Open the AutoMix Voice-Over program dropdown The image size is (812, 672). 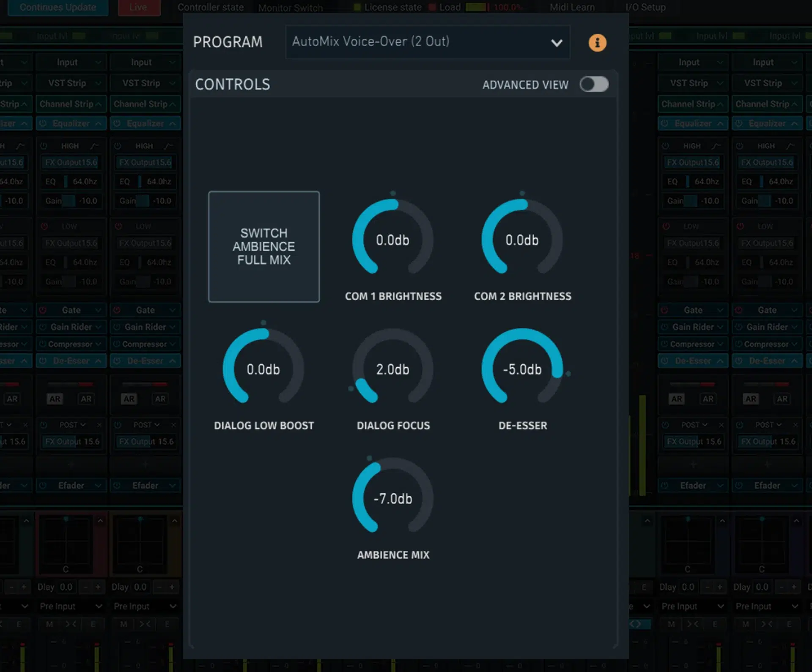tap(428, 42)
